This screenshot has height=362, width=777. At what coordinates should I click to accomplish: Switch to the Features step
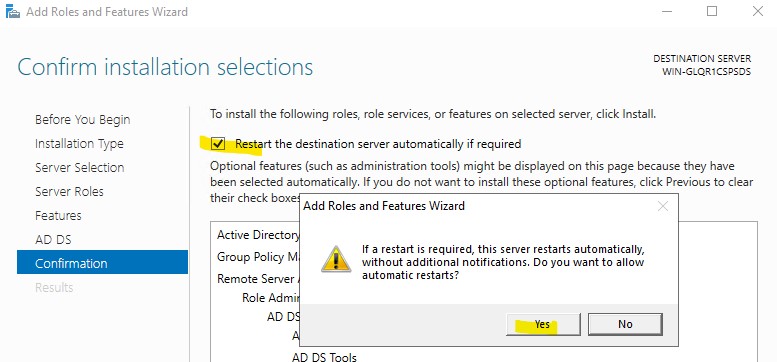click(x=58, y=215)
